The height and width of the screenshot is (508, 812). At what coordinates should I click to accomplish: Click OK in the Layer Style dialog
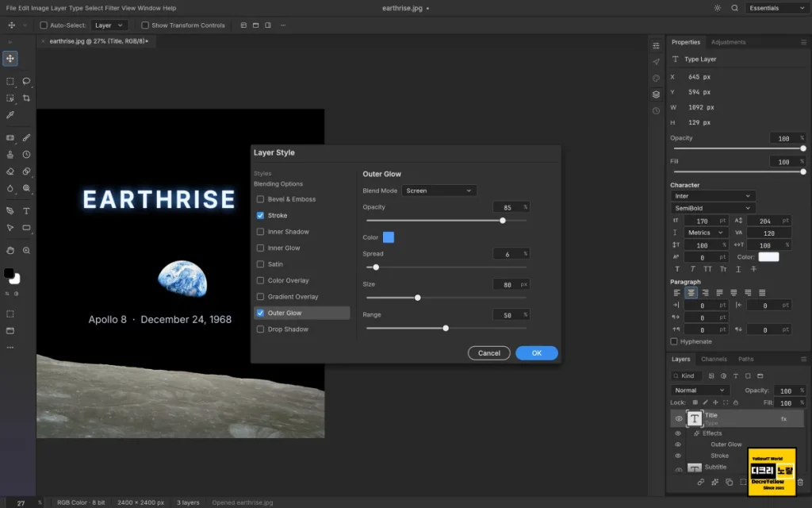point(537,353)
